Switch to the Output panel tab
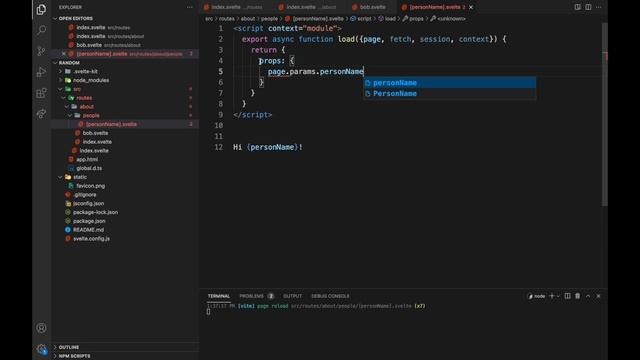Viewport: 640px width, 360px height. tap(293, 296)
